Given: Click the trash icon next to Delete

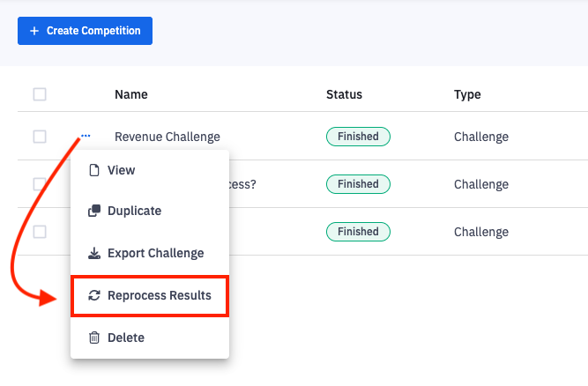Looking at the screenshot, I should [94, 338].
